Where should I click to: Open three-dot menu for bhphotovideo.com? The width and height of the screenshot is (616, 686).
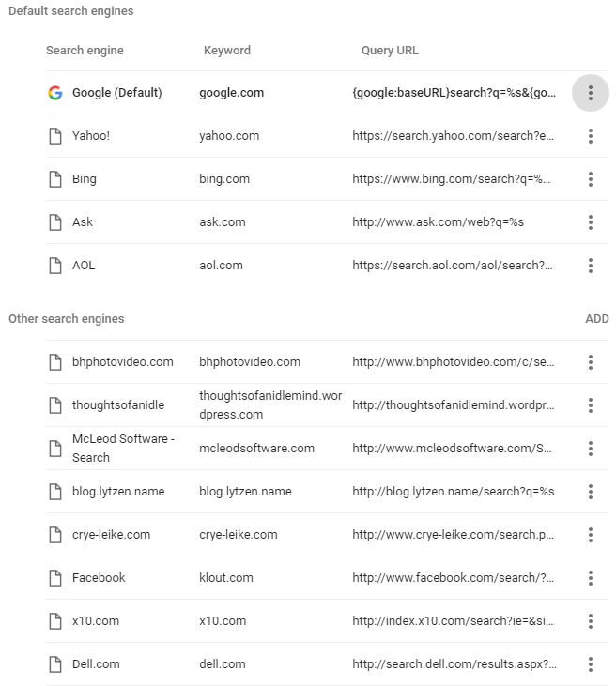[591, 362]
